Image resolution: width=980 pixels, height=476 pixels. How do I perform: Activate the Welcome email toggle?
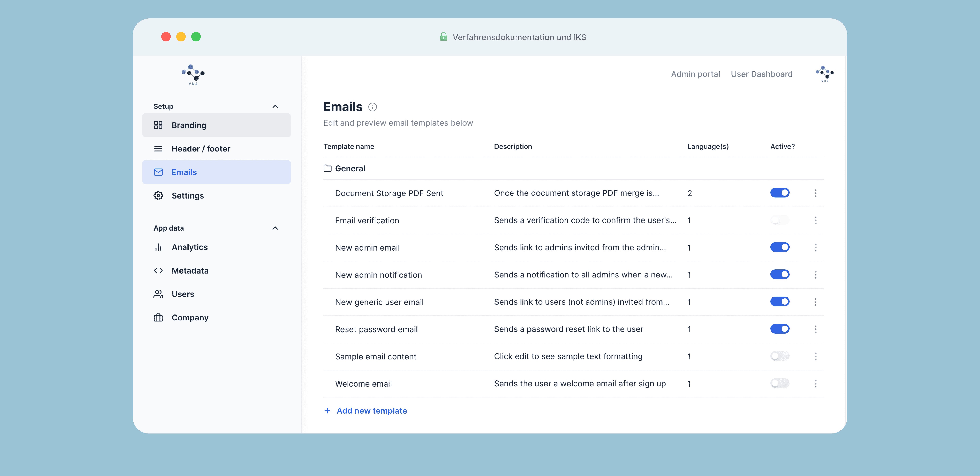pyautogui.click(x=780, y=383)
